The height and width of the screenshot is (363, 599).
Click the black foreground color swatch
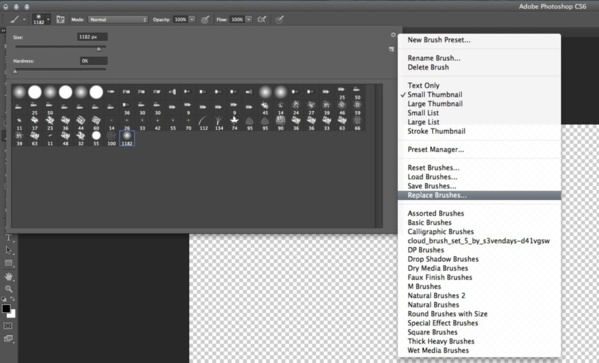(x=6, y=309)
